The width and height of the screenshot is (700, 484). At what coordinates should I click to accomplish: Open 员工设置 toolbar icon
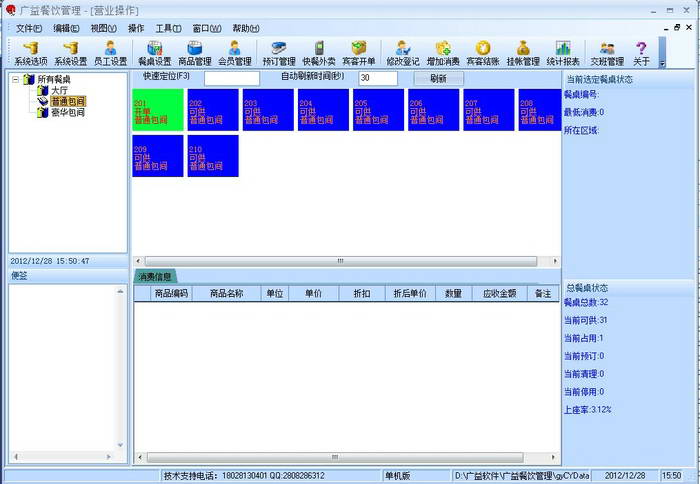click(110, 53)
